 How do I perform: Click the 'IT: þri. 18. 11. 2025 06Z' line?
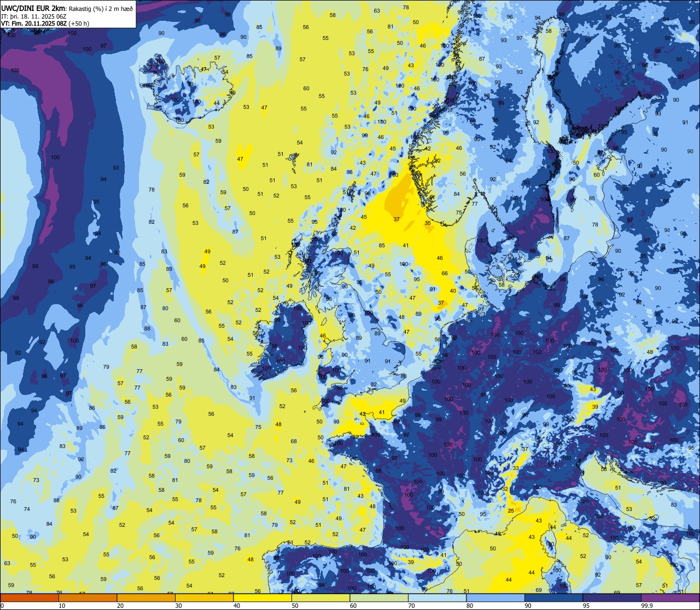point(33,16)
